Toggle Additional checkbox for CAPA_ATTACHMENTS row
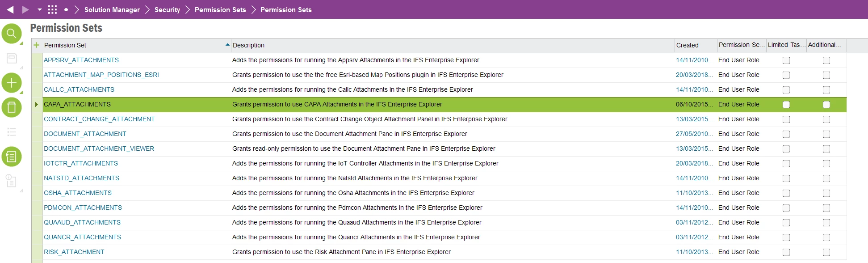Screen dimensions: 868x263 pos(826,105)
